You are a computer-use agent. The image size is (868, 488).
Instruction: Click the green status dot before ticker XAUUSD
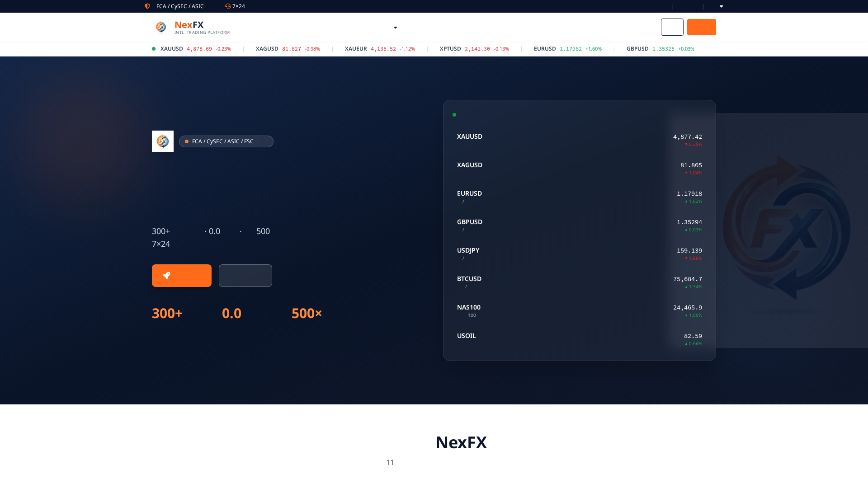(x=154, y=49)
